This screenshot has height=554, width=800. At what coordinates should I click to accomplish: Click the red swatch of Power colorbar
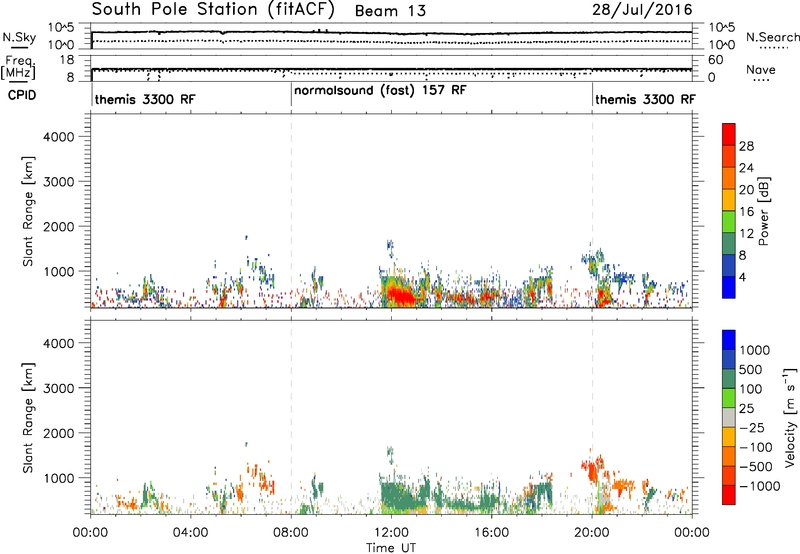[x=729, y=134]
